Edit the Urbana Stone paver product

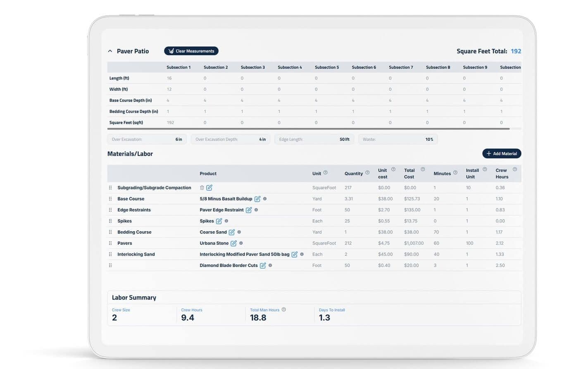(233, 244)
